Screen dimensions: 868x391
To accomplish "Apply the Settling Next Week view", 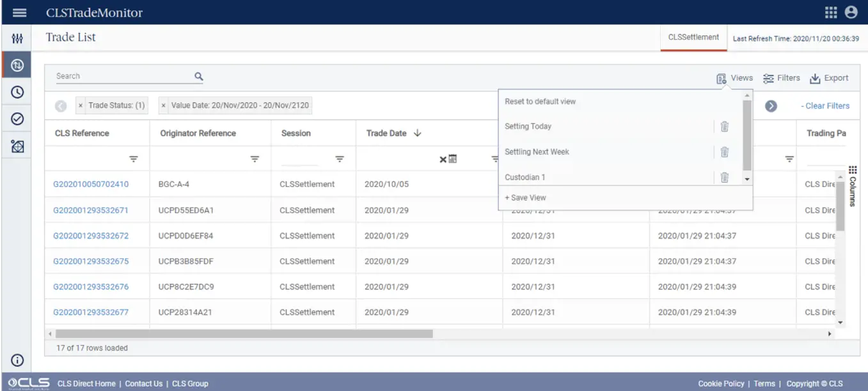I will click(537, 152).
